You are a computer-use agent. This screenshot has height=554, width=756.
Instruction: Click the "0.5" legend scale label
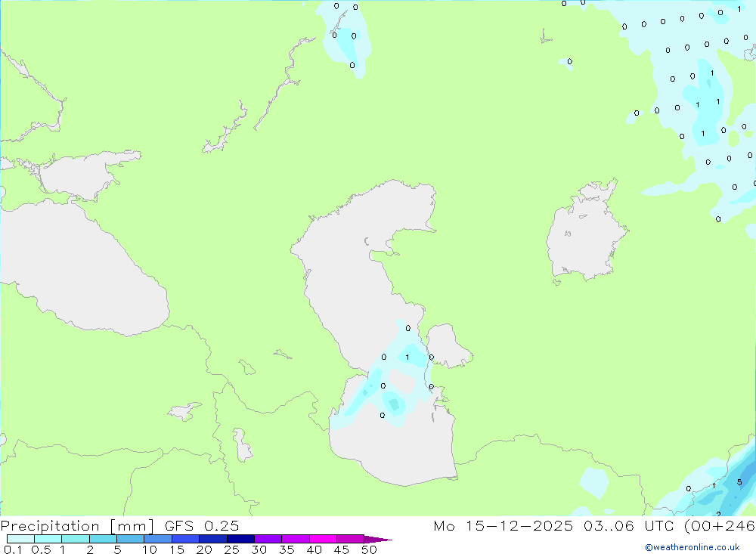click(41, 549)
